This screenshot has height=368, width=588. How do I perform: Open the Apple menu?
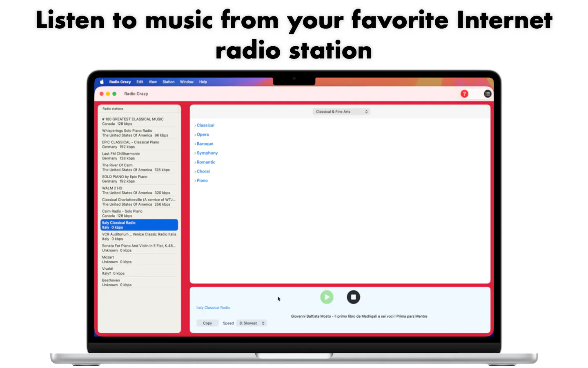click(x=102, y=82)
